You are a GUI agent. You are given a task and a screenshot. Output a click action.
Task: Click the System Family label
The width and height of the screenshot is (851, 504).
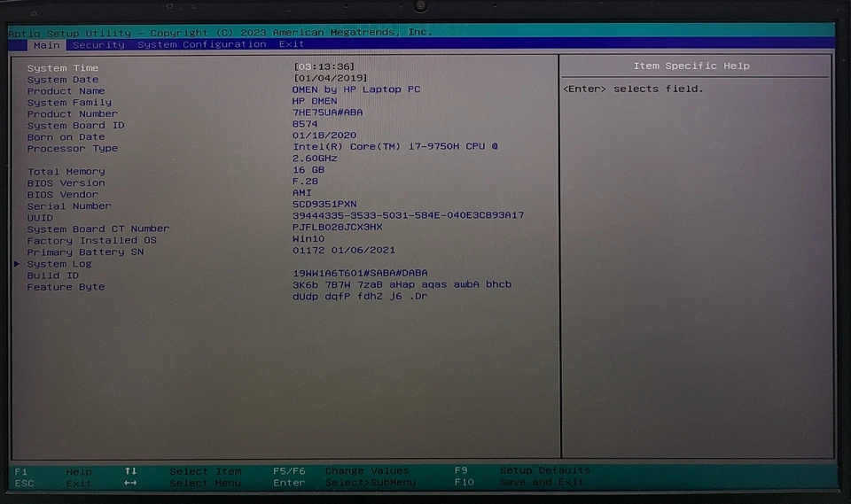click(x=69, y=103)
